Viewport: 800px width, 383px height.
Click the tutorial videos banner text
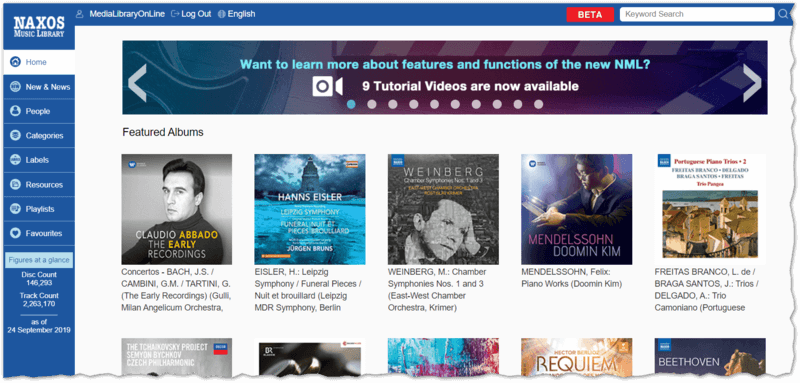click(x=470, y=86)
